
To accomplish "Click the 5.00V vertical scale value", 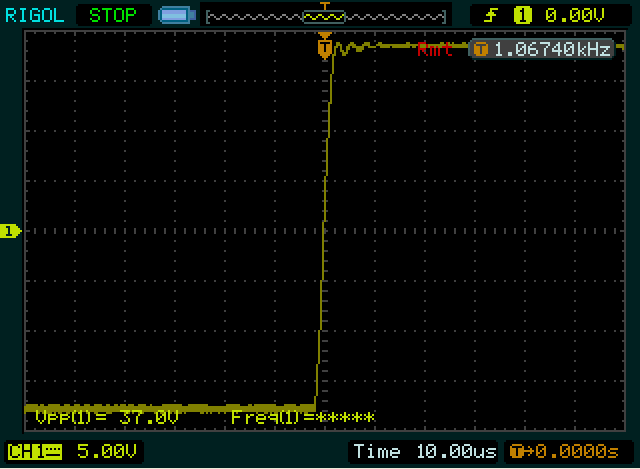I will [x=107, y=452].
